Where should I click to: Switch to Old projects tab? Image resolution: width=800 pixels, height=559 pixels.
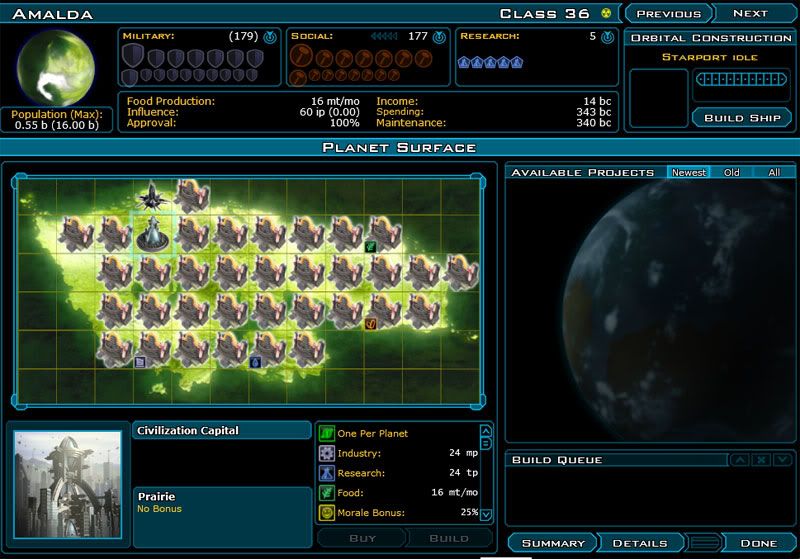coord(731,172)
